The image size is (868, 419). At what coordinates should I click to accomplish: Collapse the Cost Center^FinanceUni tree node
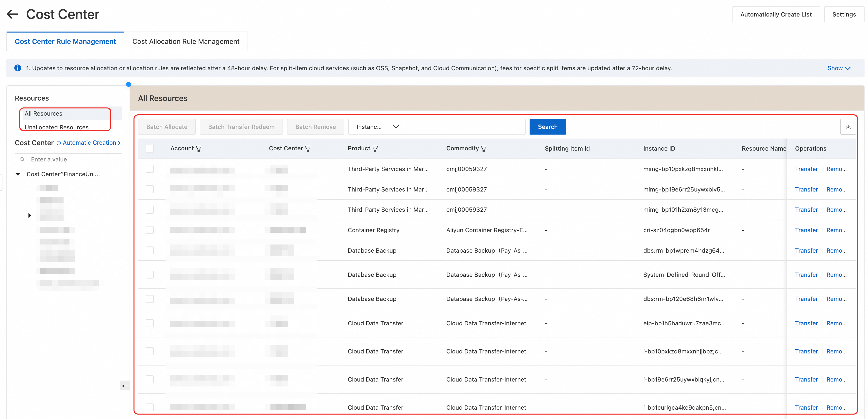click(18, 174)
